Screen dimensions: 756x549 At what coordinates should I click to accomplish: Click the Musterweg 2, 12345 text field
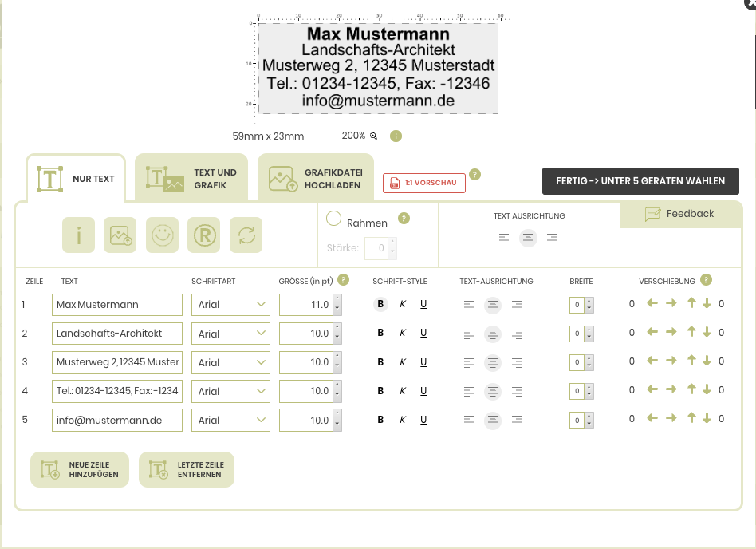coord(117,362)
